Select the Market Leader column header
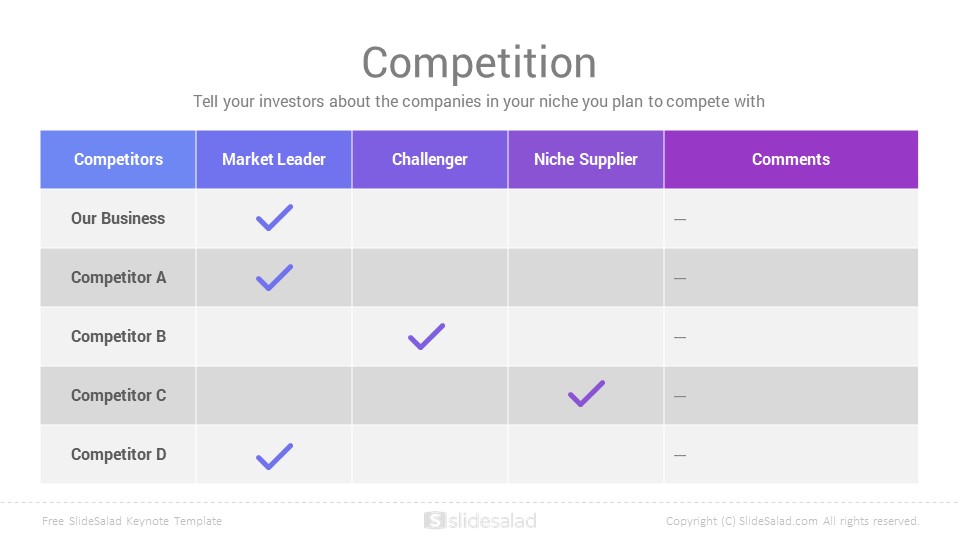The height and width of the screenshot is (540, 960). [x=274, y=159]
